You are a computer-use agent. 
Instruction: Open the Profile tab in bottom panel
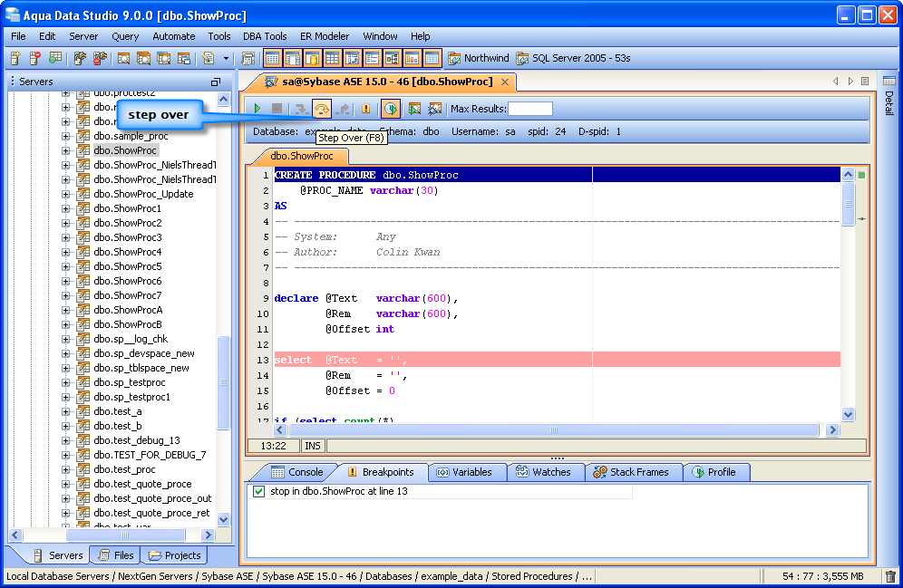pos(715,472)
